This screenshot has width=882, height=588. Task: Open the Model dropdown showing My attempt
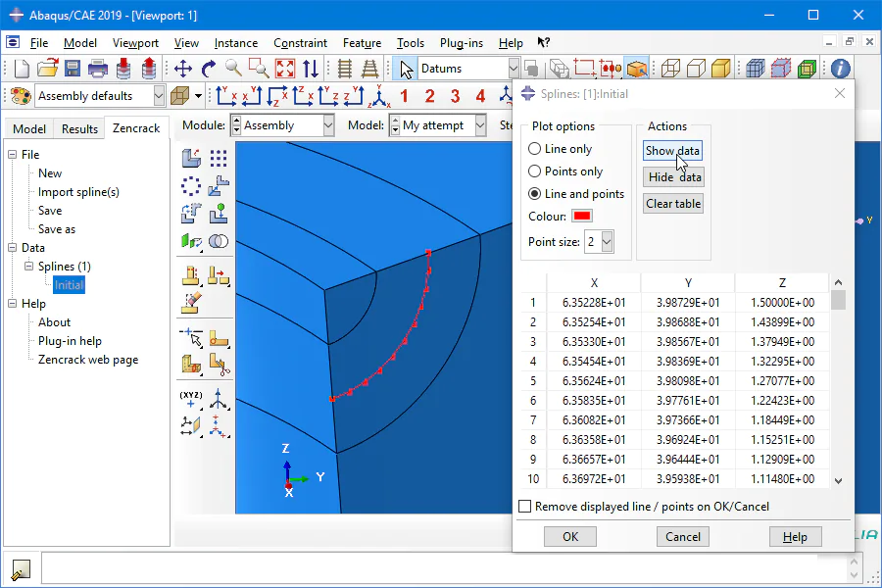(x=480, y=124)
